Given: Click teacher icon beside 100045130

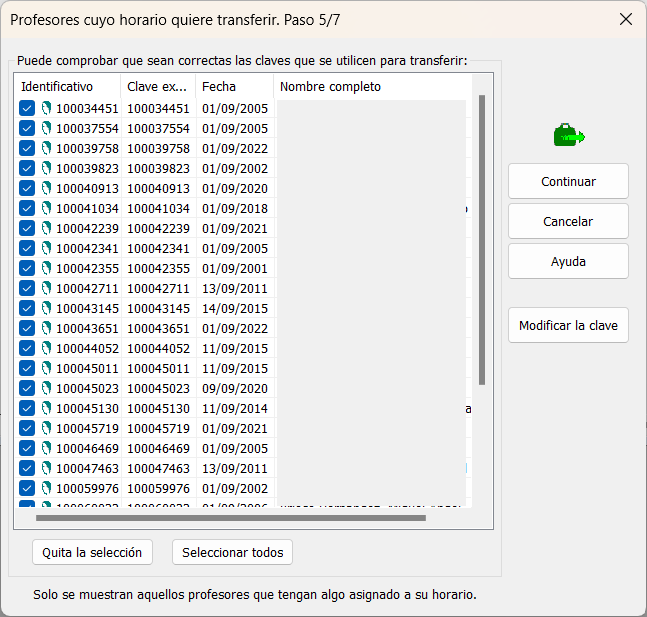Looking at the screenshot, I should click(46, 409).
